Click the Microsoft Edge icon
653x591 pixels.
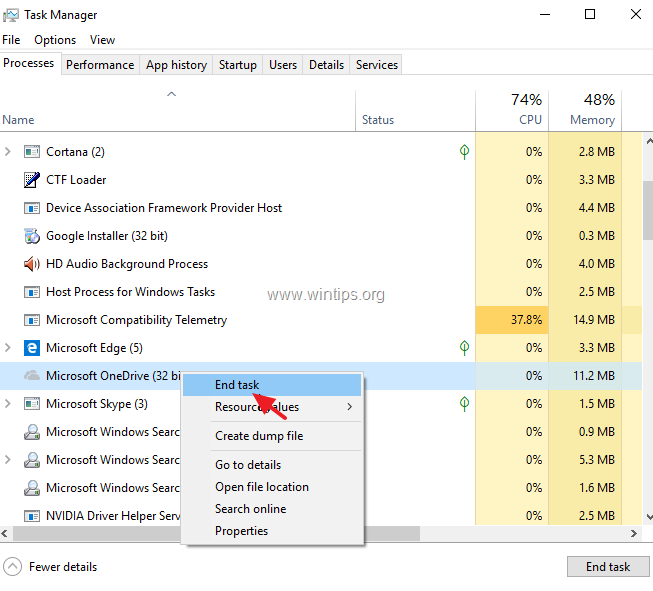coord(32,348)
